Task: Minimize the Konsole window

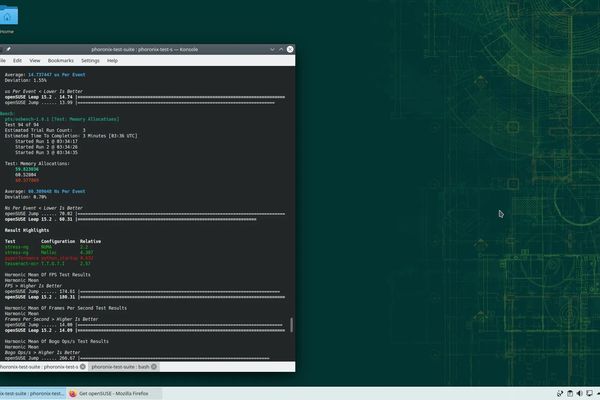Action: pyautogui.click(x=272, y=49)
